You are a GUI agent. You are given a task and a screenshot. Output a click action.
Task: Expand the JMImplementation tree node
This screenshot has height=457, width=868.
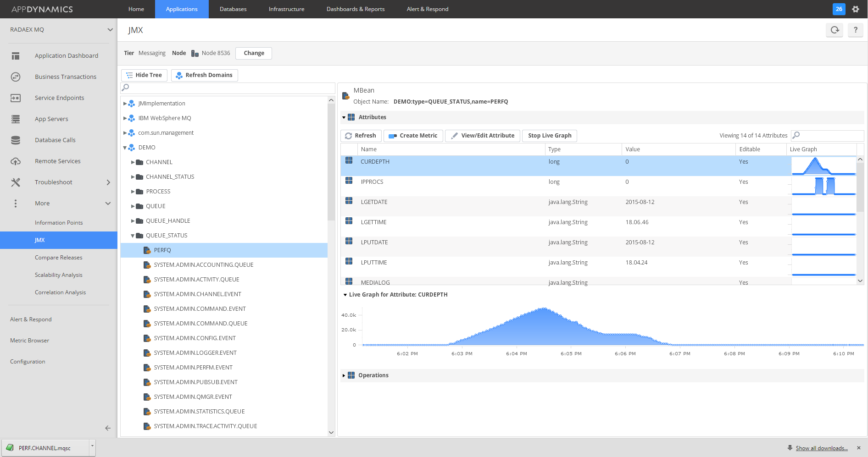click(125, 104)
